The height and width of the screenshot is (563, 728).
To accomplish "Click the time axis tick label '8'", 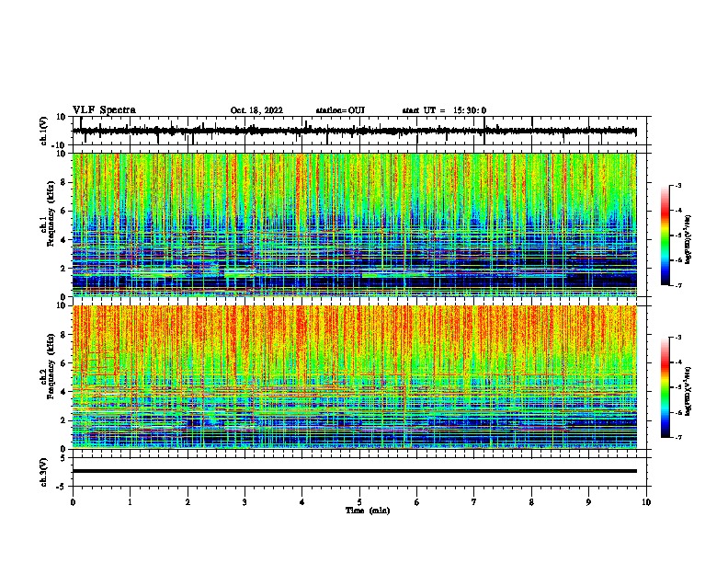I will point(531,502).
